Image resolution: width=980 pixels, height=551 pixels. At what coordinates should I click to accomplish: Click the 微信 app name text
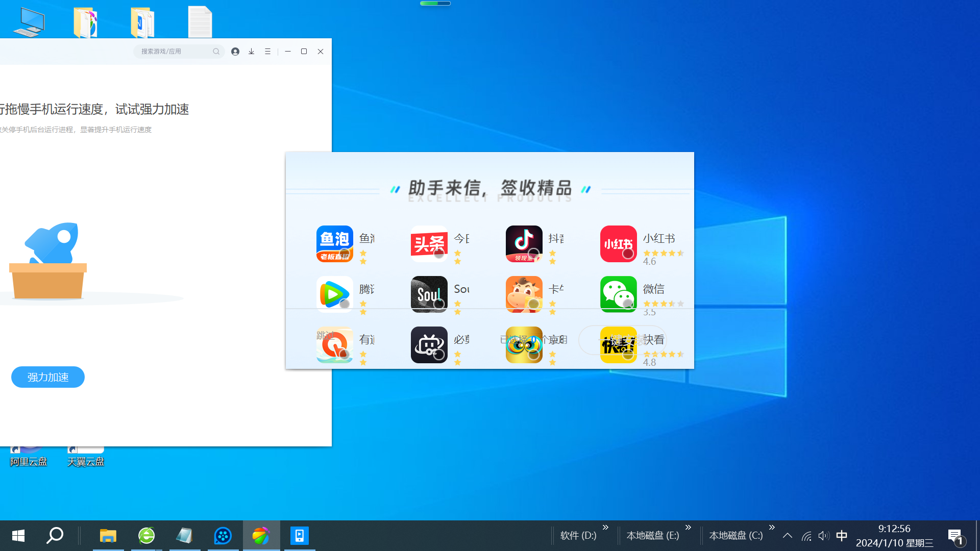click(x=654, y=289)
